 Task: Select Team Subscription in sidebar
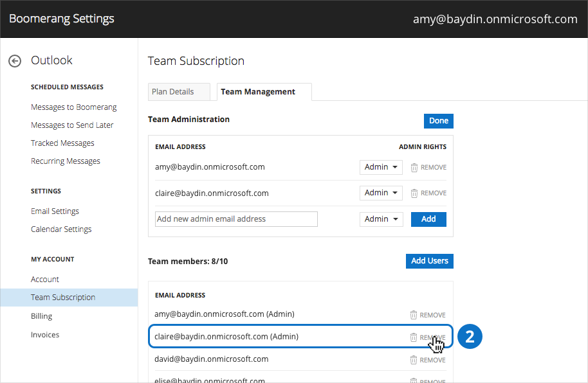pyautogui.click(x=69, y=298)
